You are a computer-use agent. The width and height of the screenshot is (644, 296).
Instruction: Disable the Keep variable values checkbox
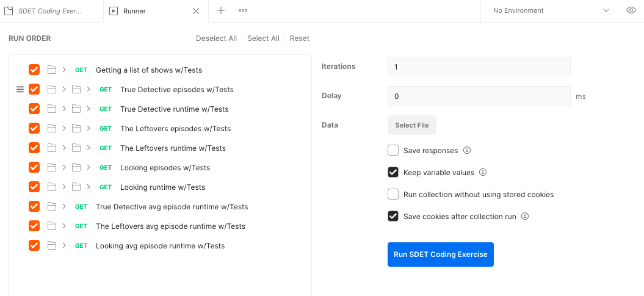tap(393, 173)
